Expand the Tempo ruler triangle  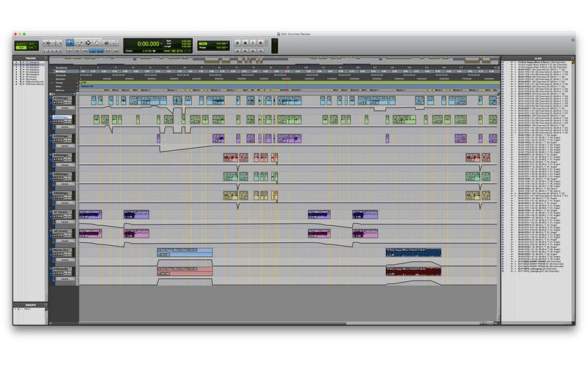(x=52, y=83)
